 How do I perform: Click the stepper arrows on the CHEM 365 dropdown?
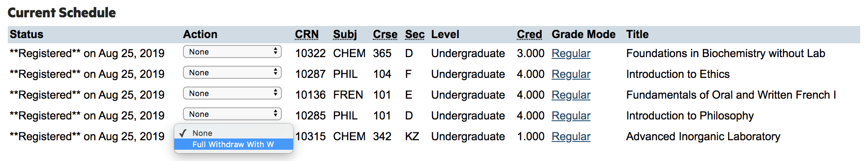tap(275, 52)
